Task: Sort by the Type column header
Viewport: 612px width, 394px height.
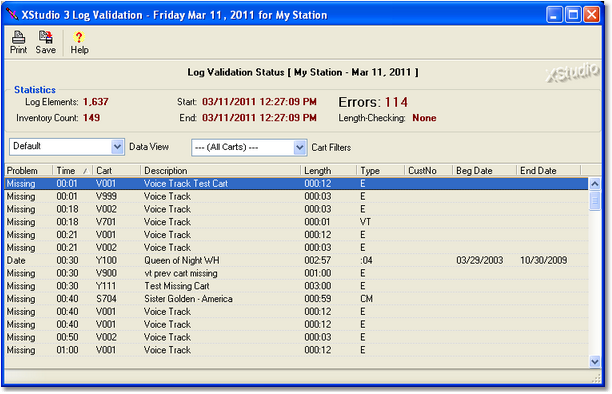Action: pyautogui.click(x=380, y=171)
